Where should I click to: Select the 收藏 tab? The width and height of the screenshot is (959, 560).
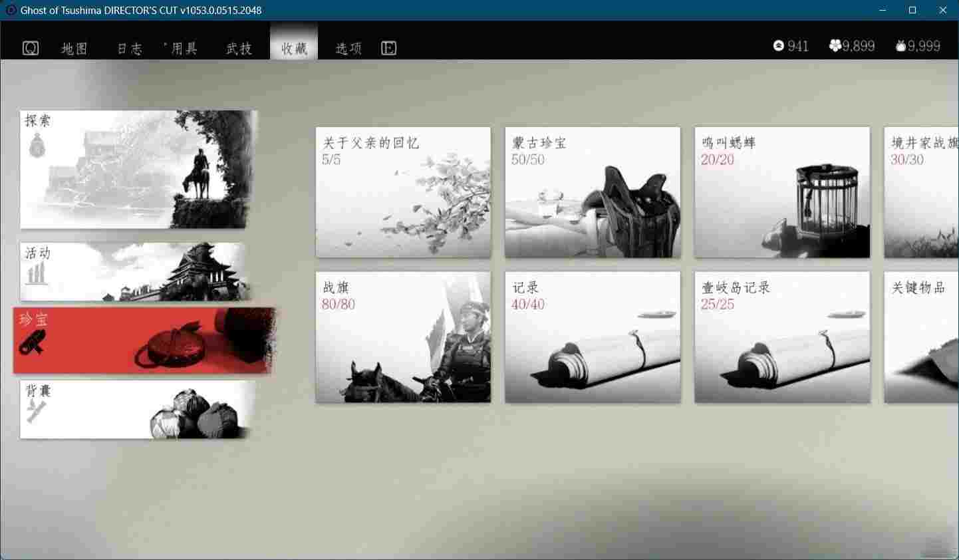coord(294,41)
